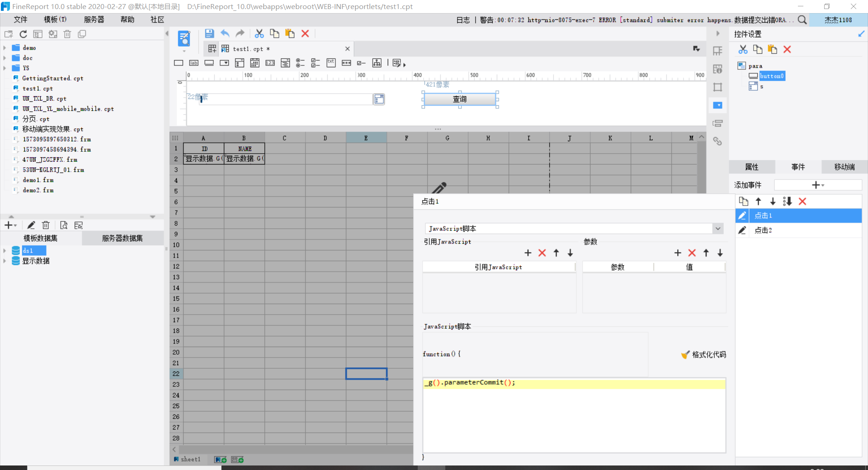Viewport: 868px width, 470px height.
Task: Select the button widget tool
Action: click(x=209, y=63)
